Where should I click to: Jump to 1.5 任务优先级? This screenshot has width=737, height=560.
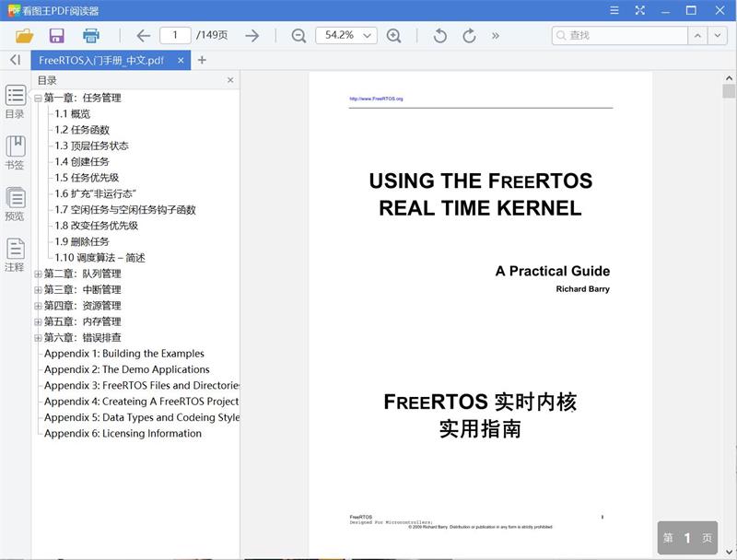click(x=87, y=178)
